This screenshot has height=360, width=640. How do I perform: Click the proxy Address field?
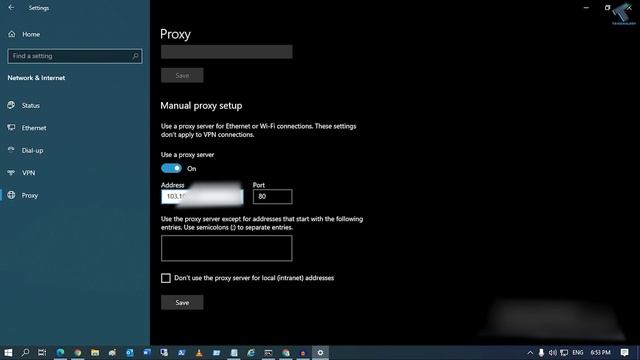[202, 196]
